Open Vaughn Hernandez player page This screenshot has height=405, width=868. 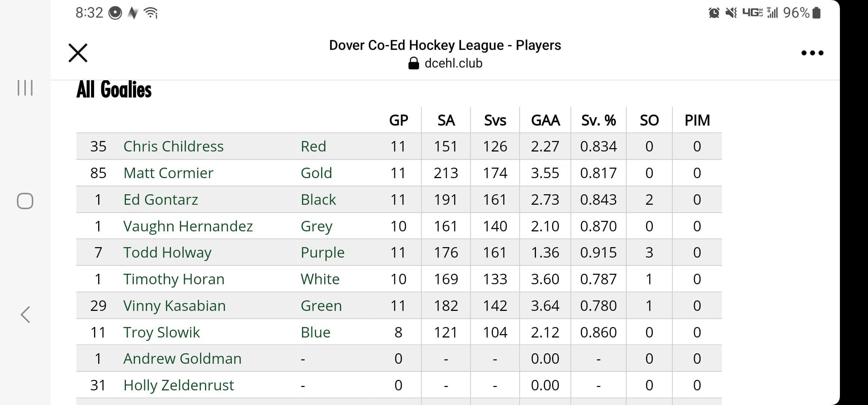click(x=188, y=226)
